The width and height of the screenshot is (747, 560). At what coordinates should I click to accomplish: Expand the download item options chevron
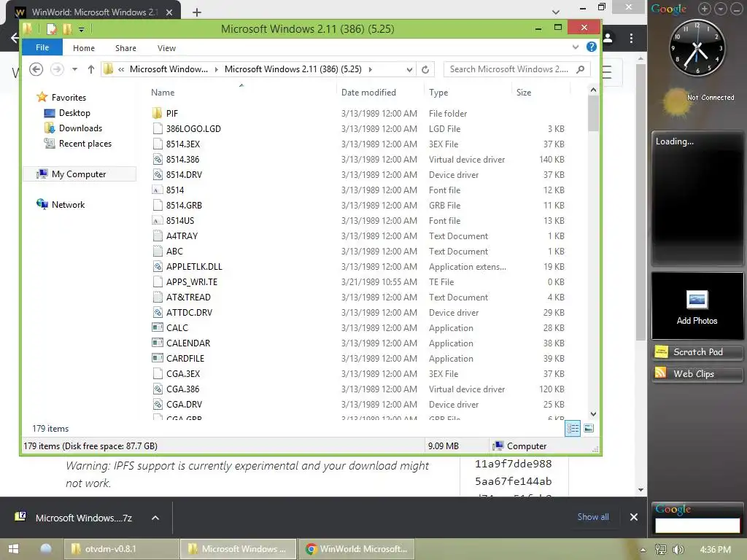pyautogui.click(x=155, y=518)
